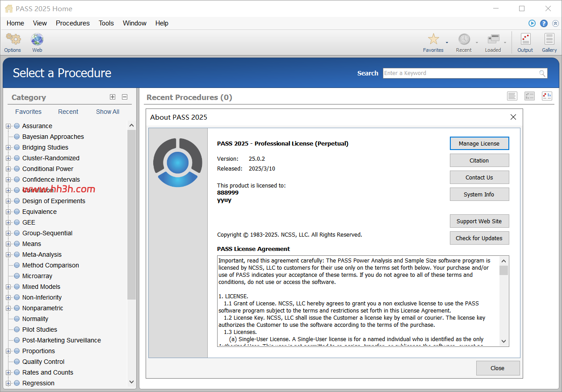Expand all categories with plus icon
Screen dimensions: 562x392
(x=113, y=97)
